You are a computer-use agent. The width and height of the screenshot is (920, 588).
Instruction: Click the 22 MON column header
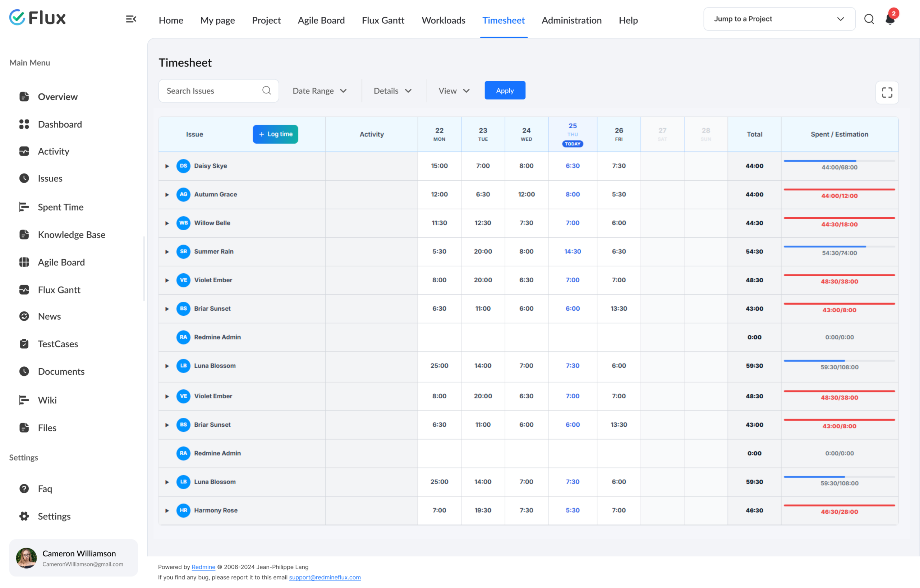pos(440,134)
